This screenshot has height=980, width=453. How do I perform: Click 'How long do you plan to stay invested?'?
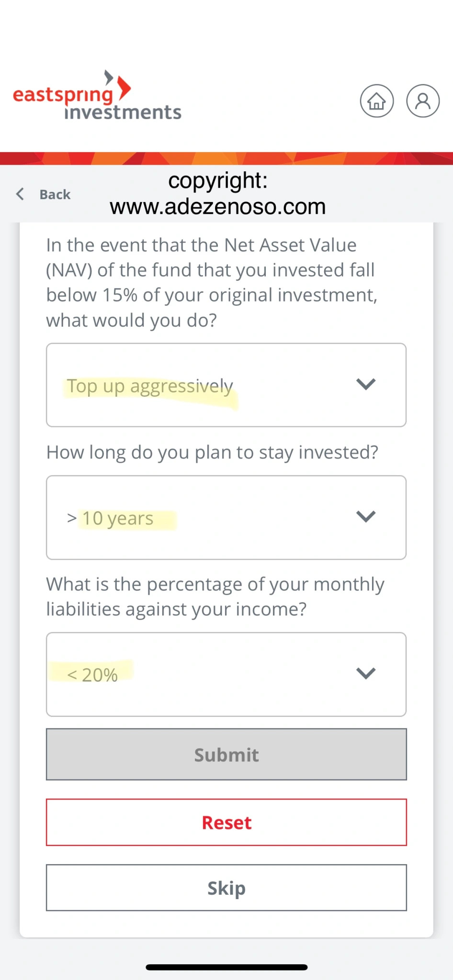coord(212,452)
